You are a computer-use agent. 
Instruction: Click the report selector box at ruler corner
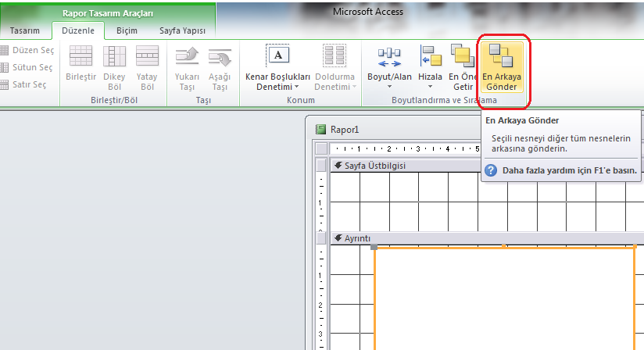[321, 148]
